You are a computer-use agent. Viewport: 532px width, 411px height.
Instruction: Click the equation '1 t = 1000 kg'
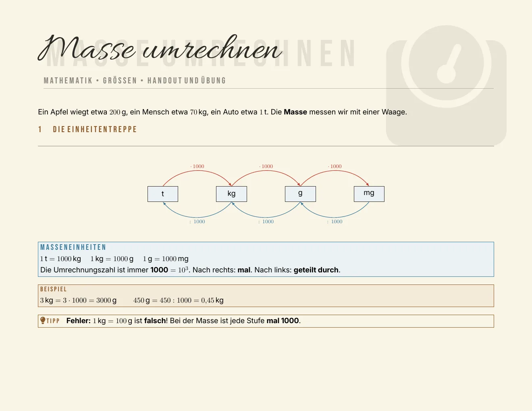coord(60,259)
